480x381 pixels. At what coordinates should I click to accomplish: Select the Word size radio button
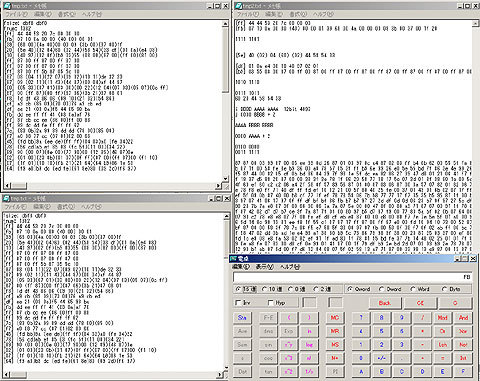pos(420,289)
